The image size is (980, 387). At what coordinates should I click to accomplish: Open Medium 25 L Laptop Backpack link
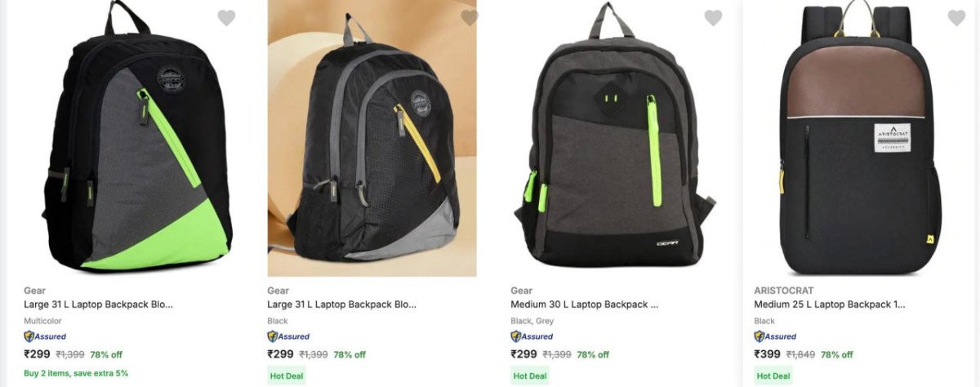point(830,305)
